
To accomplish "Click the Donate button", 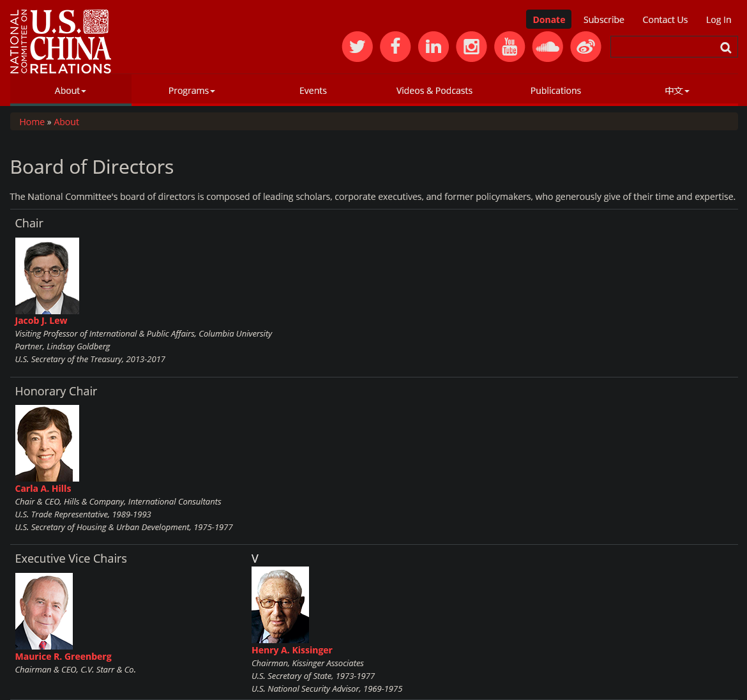I will [x=549, y=20].
